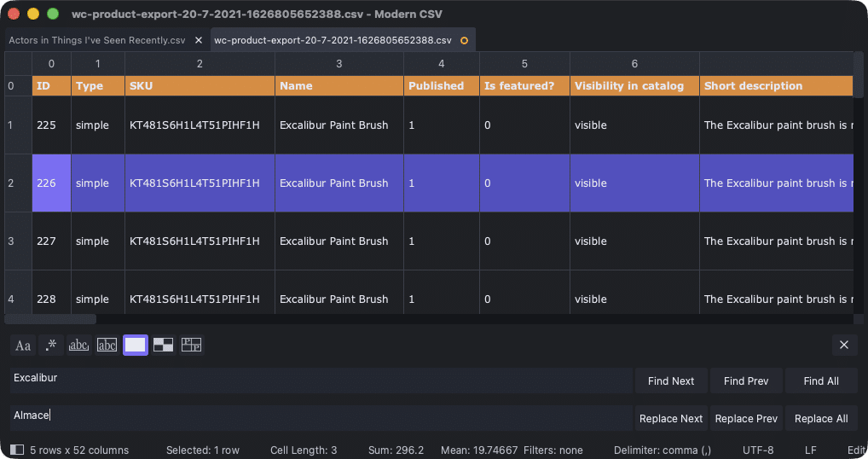This screenshot has width=868, height=459.
Task: Click the Replace All button
Action: 821,419
